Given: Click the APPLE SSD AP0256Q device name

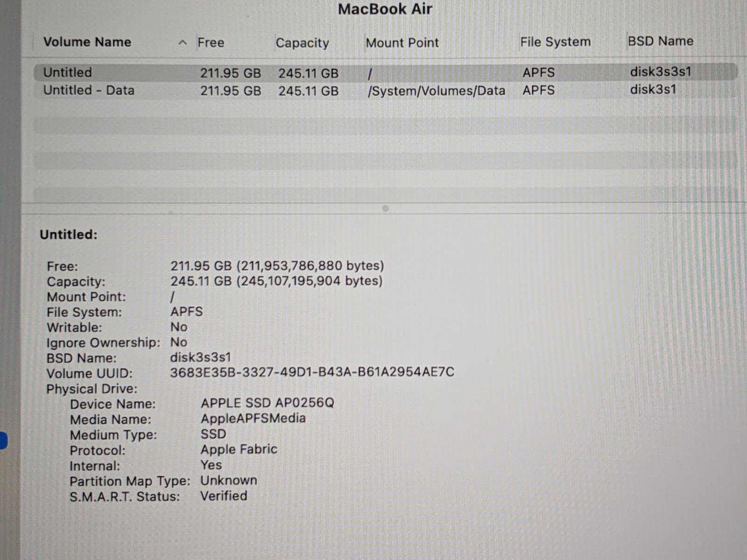Looking at the screenshot, I should (268, 403).
